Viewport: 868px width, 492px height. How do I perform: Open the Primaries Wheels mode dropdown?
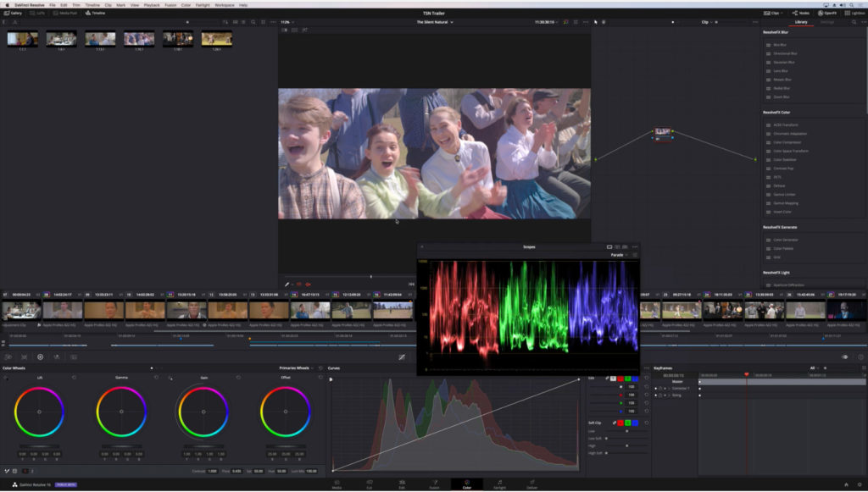[296, 368]
